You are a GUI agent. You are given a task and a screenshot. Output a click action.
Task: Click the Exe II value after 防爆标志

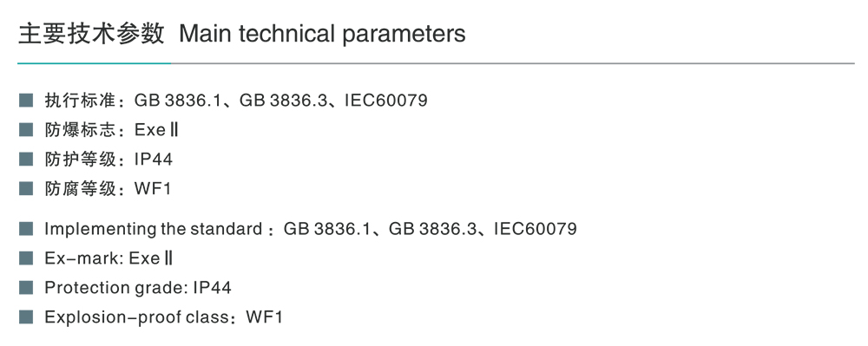pyautogui.click(x=156, y=130)
